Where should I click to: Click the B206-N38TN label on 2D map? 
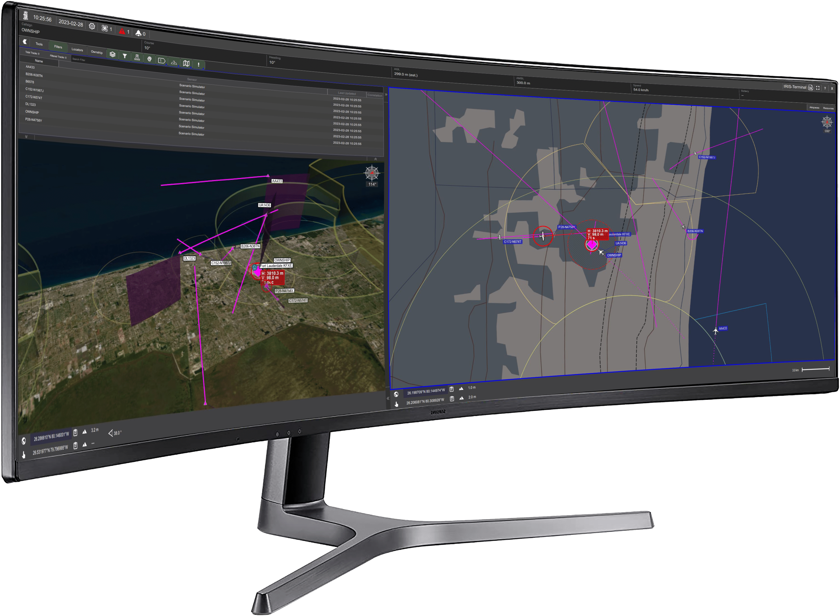695,231
